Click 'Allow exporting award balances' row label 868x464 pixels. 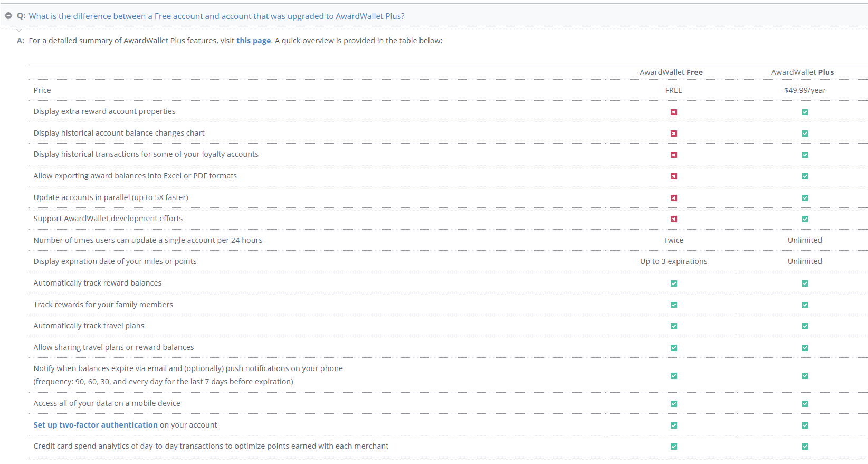pos(135,176)
